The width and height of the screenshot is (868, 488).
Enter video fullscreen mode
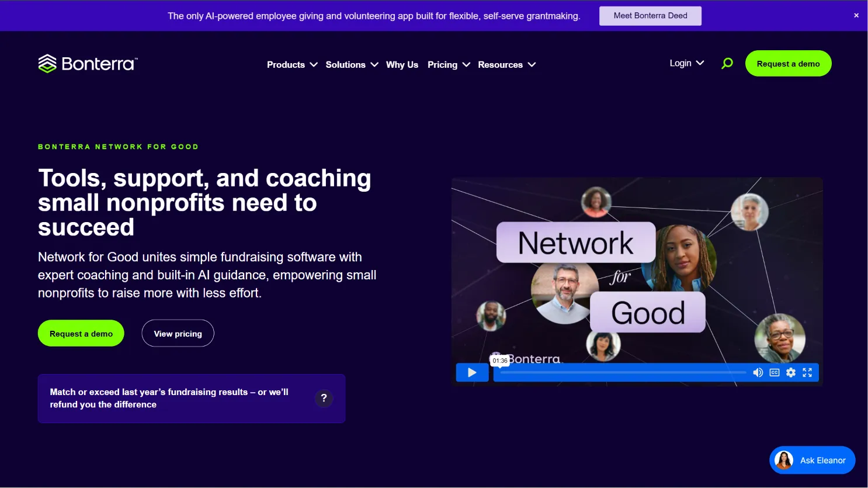(807, 372)
